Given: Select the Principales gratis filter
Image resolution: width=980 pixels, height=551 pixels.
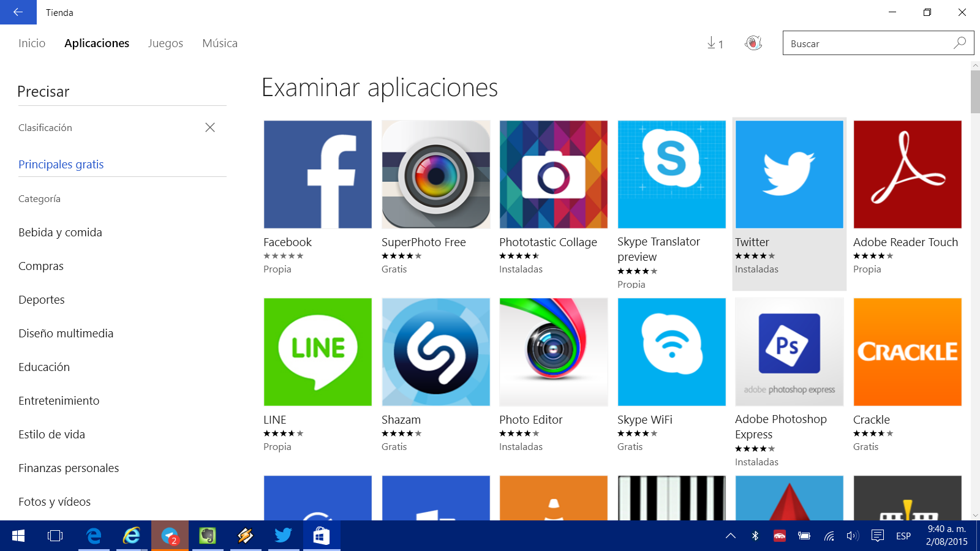Looking at the screenshot, I should click(61, 164).
